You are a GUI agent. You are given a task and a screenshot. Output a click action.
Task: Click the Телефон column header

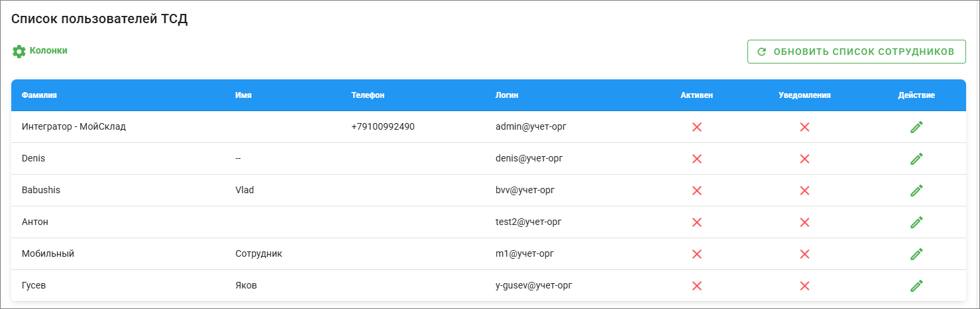(x=368, y=95)
